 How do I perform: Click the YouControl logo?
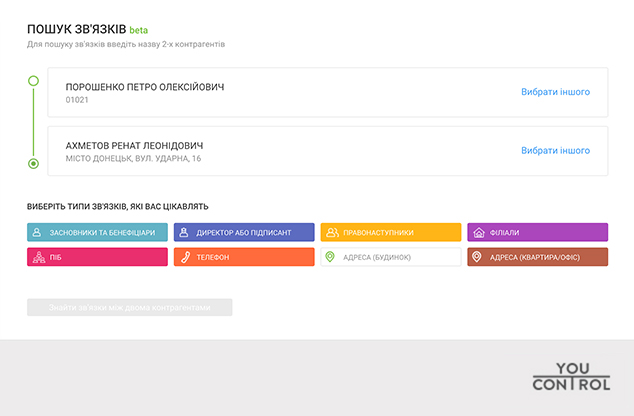[x=571, y=377]
